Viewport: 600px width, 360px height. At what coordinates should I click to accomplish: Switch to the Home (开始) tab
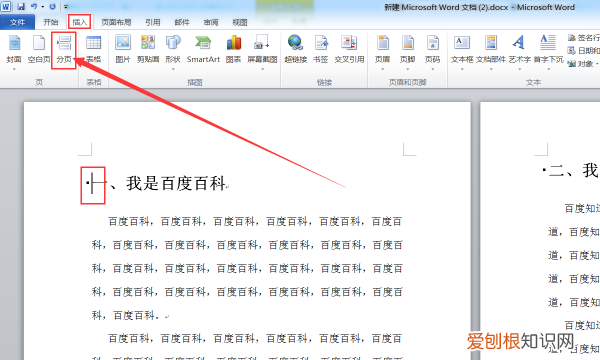(51, 22)
